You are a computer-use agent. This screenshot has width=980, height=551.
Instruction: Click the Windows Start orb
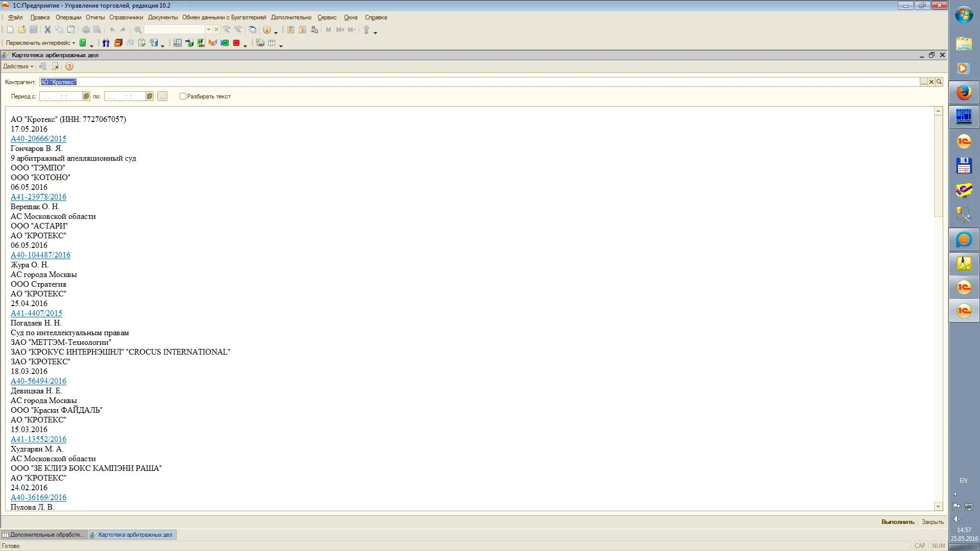[x=964, y=15]
